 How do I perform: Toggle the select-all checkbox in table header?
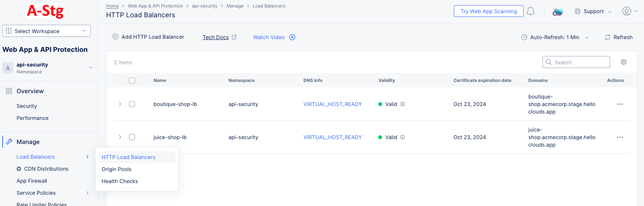(x=132, y=80)
